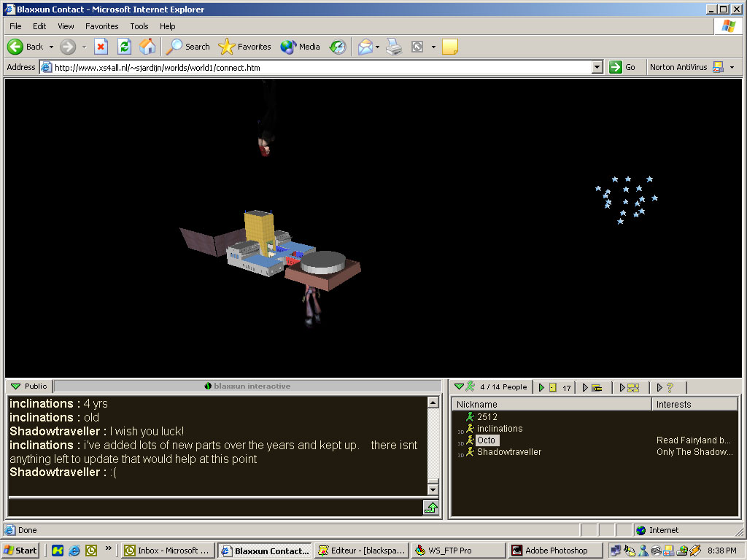Click the chat scrollbar up arrow
The height and width of the screenshot is (560, 747).
click(x=433, y=402)
